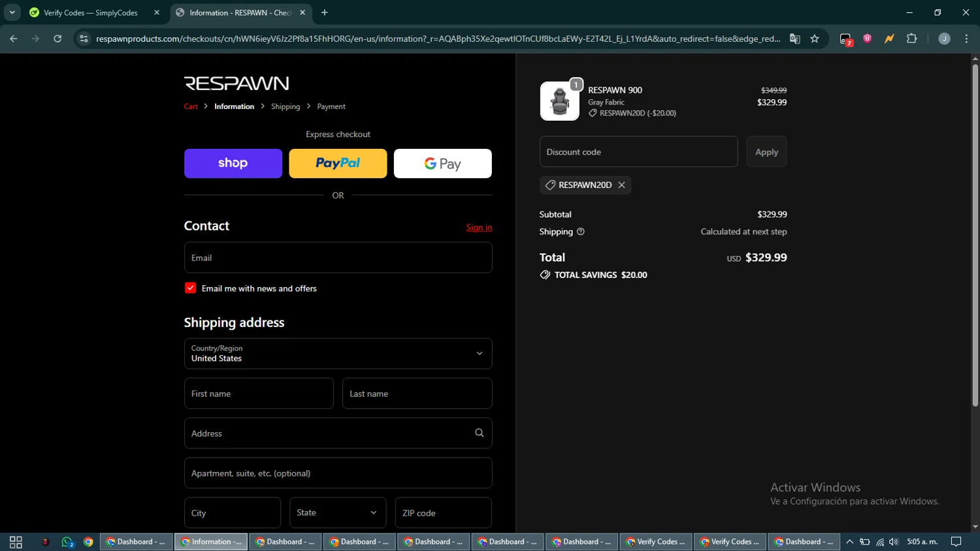Screen dimensions: 980x551
Task: Open the Payment breadcrumb step
Action: (331, 106)
